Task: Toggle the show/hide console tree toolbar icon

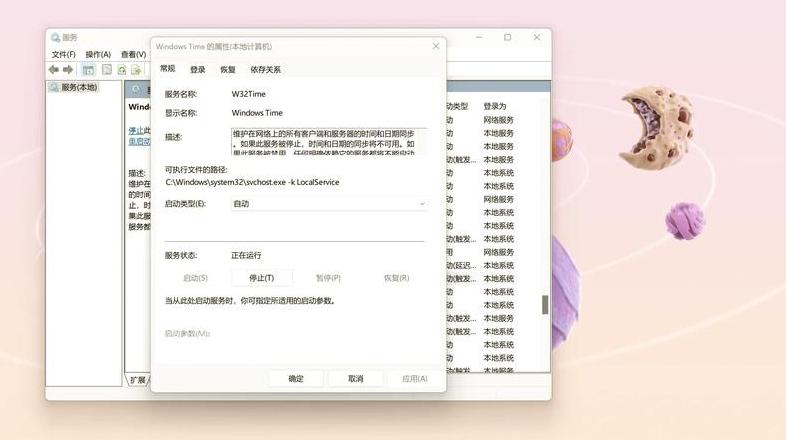Action: coord(88,70)
